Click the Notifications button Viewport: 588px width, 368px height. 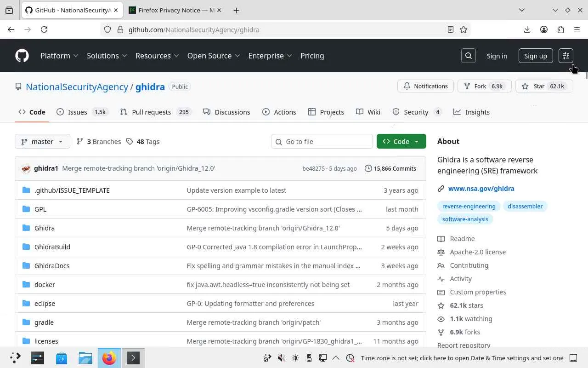click(425, 86)
